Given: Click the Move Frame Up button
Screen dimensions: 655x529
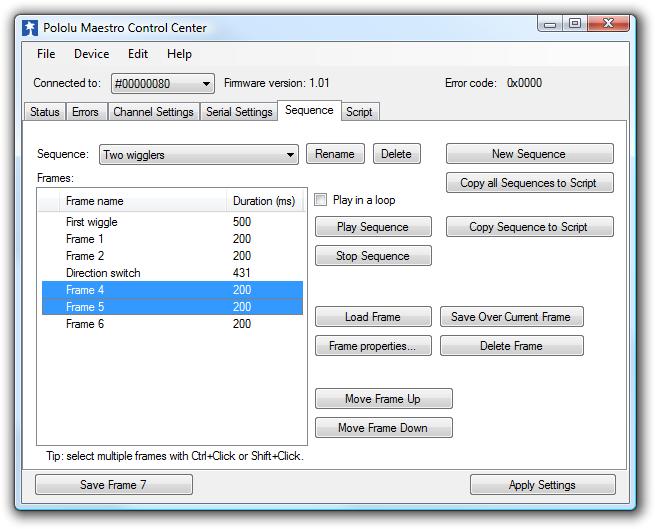Looking at the screenshot, I should click(383, 399).
